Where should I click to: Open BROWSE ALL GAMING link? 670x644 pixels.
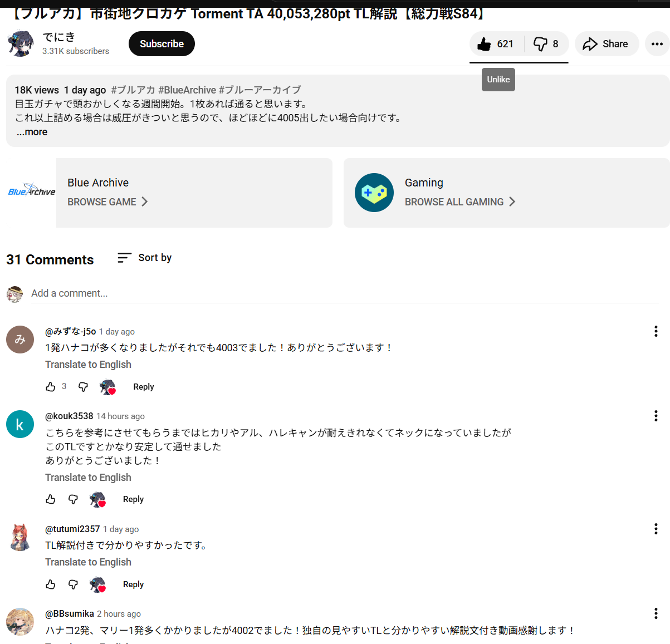coord(454,202)
